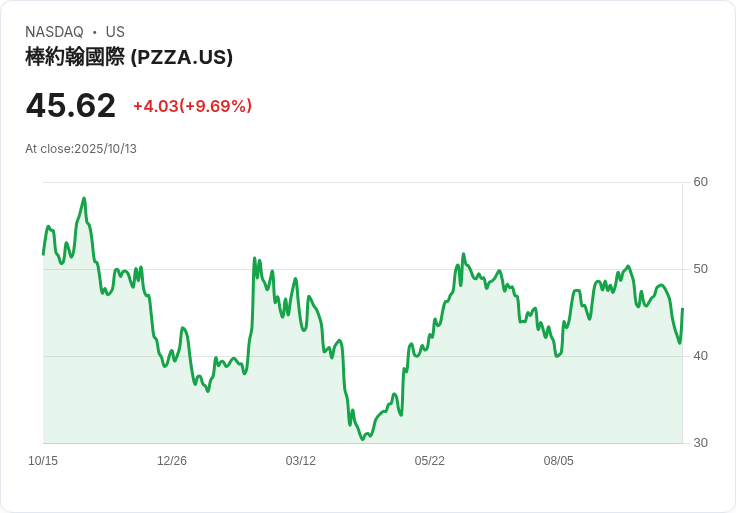This screenshot has width=736, height=513.
Task: Select the 10/15 date on the time axis
Action: (x=43, y=461)
